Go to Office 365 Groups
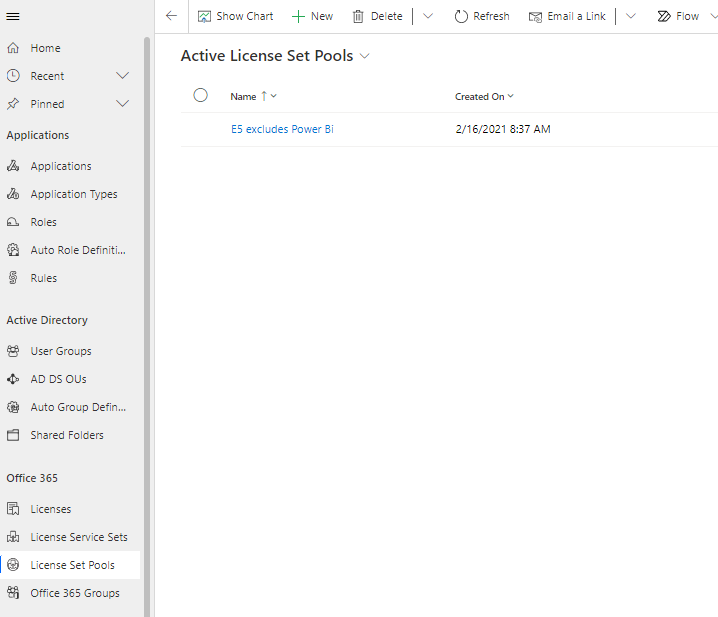Image resolution: width=718 pixels, height=617 pixels. 74,593
